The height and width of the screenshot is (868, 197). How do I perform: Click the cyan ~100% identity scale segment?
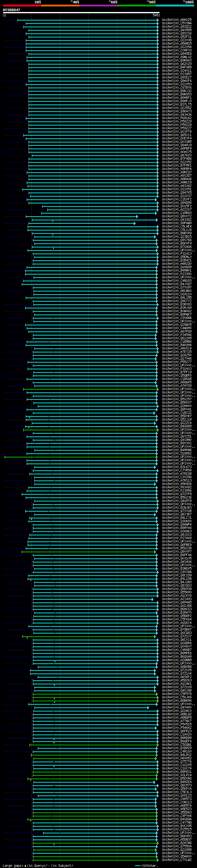click(175, 6)
